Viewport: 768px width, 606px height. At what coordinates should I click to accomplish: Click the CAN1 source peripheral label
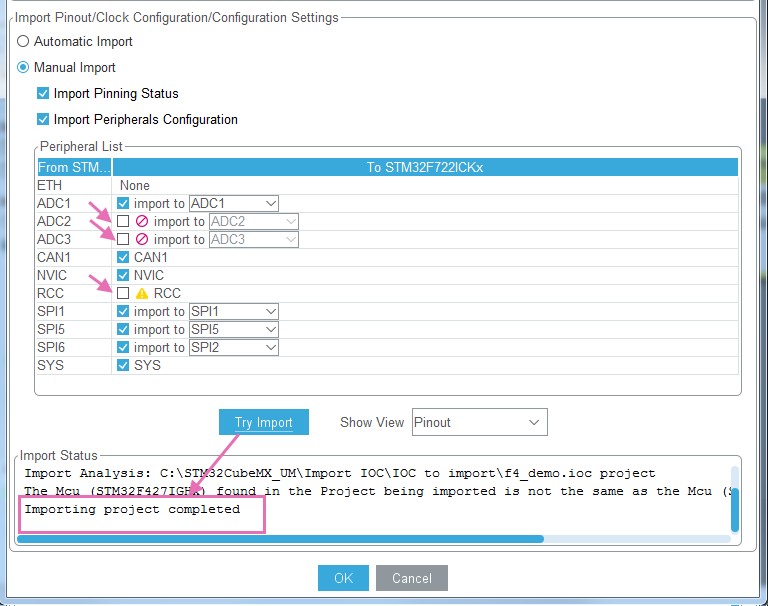tap(53, 257)
